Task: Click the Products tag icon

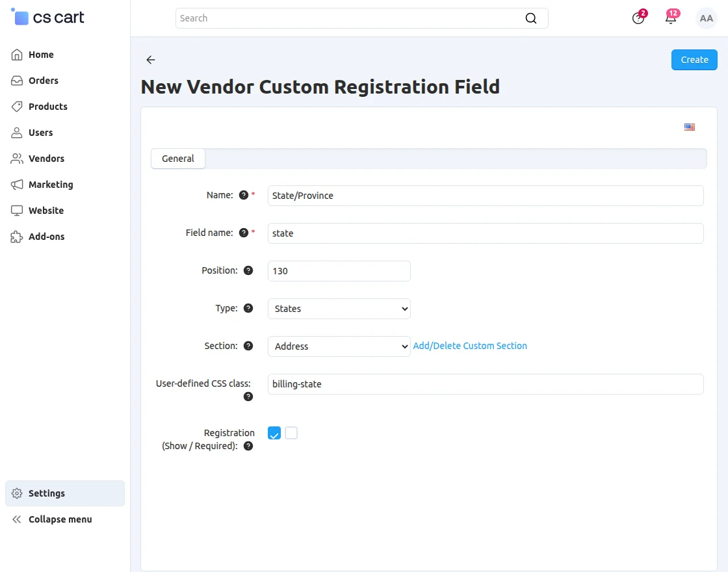Action: coord(17,107)
